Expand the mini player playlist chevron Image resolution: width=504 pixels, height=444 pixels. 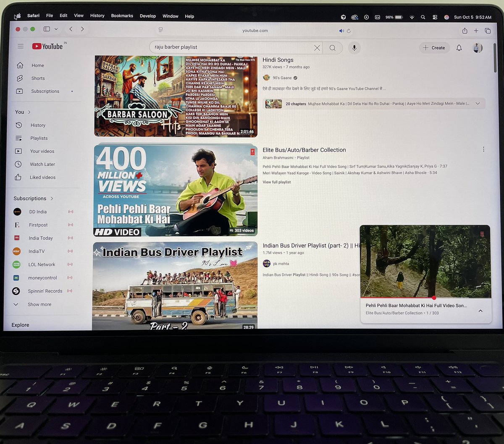(x=480, y=311)
